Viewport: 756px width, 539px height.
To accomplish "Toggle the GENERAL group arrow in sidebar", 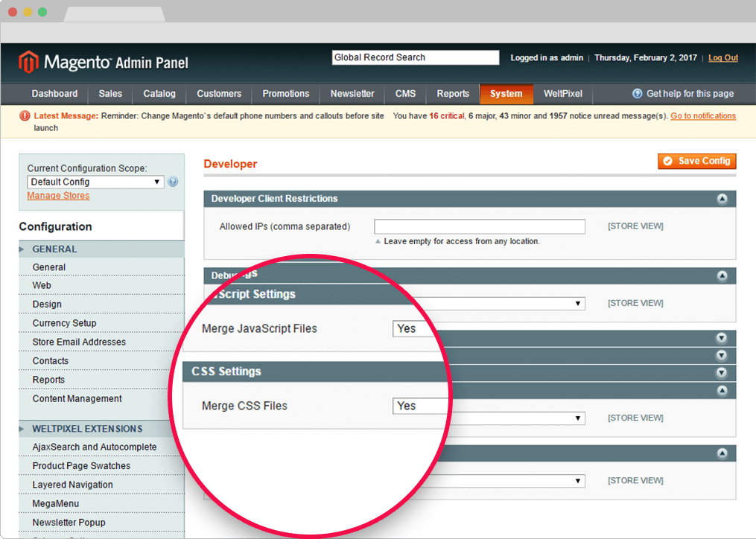I will [22, 249].
